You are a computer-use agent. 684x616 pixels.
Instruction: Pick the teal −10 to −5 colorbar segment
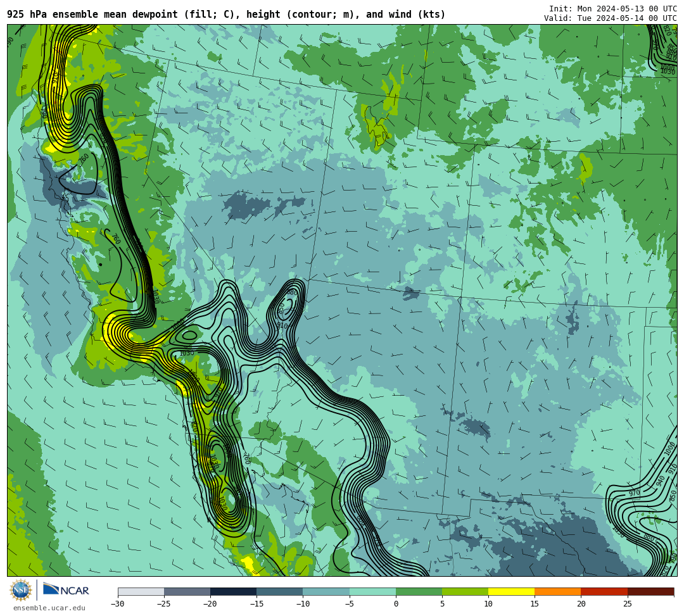point(326,591)
